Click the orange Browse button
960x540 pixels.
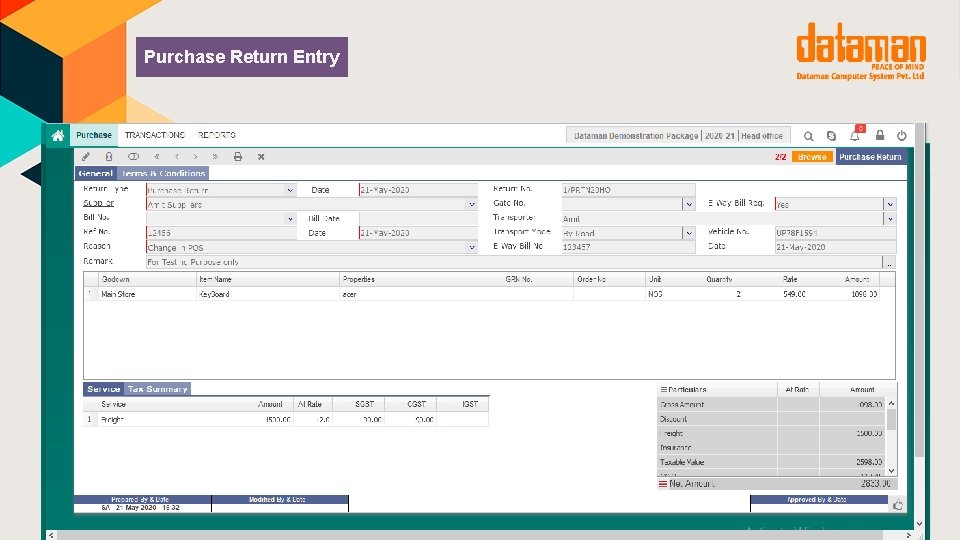click(x=812, y=157)
